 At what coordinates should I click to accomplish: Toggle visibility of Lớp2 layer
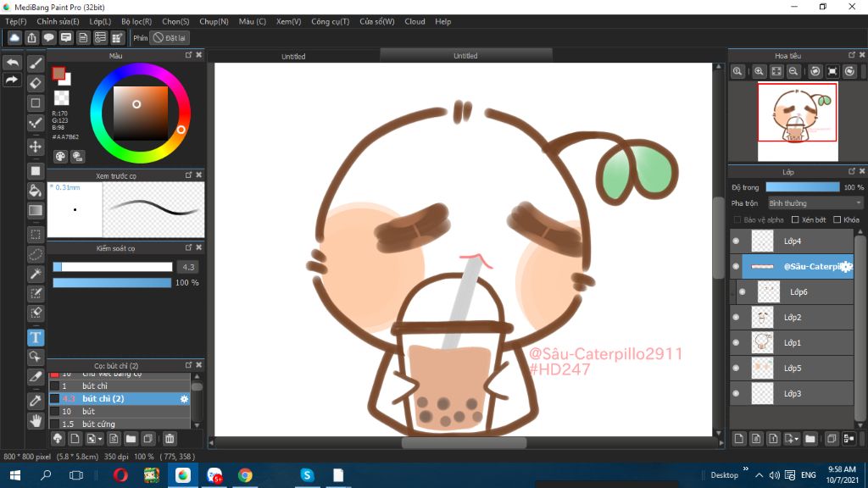736,317
